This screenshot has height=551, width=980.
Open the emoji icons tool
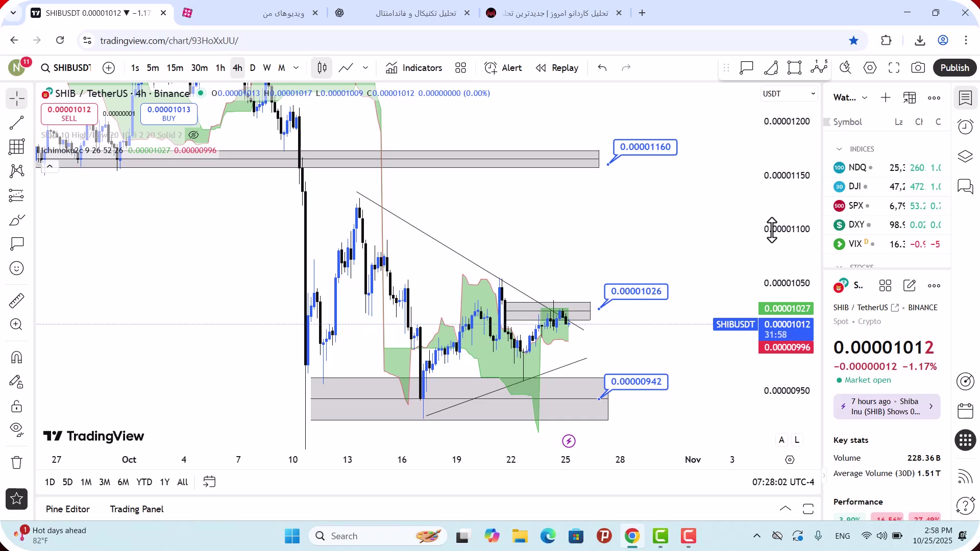17,268
